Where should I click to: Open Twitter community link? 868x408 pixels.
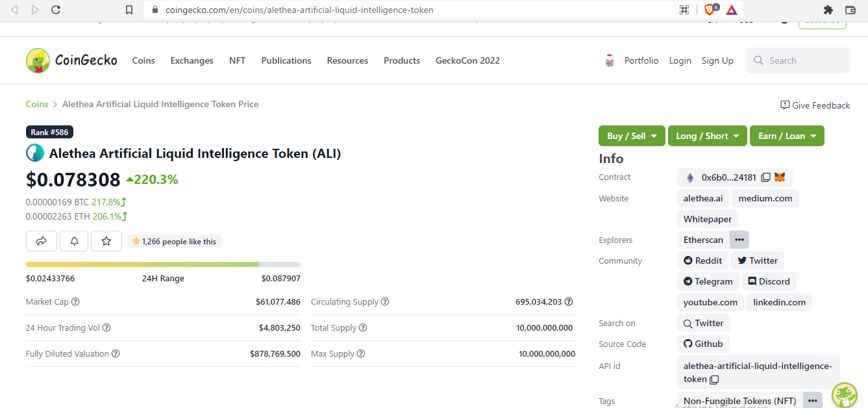(x=758, y=261)
